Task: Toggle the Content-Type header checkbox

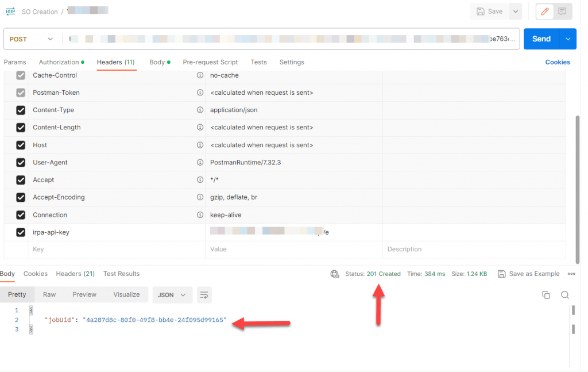Action: pos(21,110)
